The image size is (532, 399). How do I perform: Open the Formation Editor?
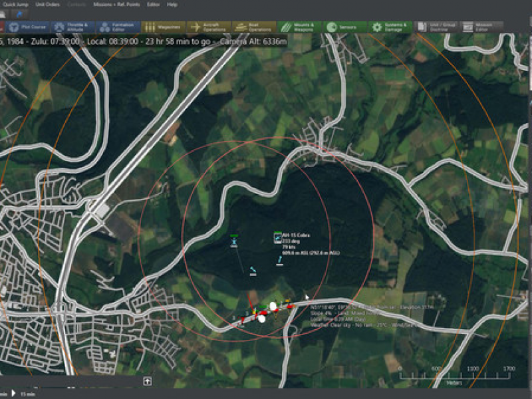[118, 27]
